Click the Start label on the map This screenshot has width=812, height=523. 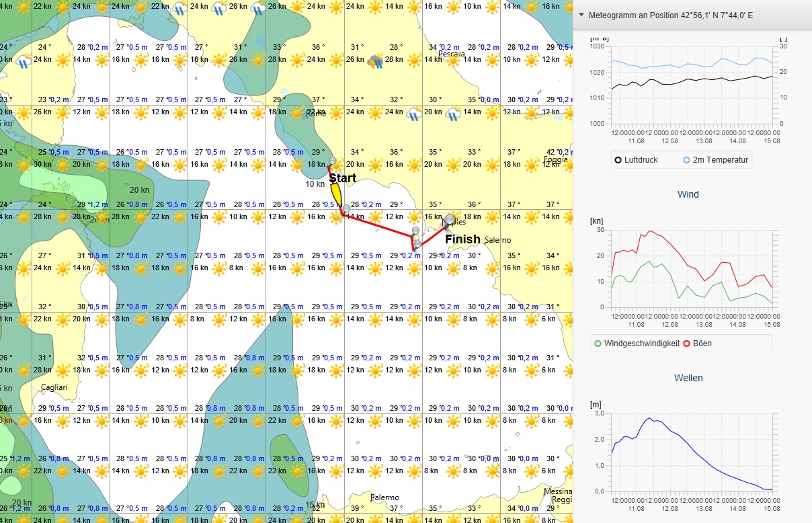342,178
